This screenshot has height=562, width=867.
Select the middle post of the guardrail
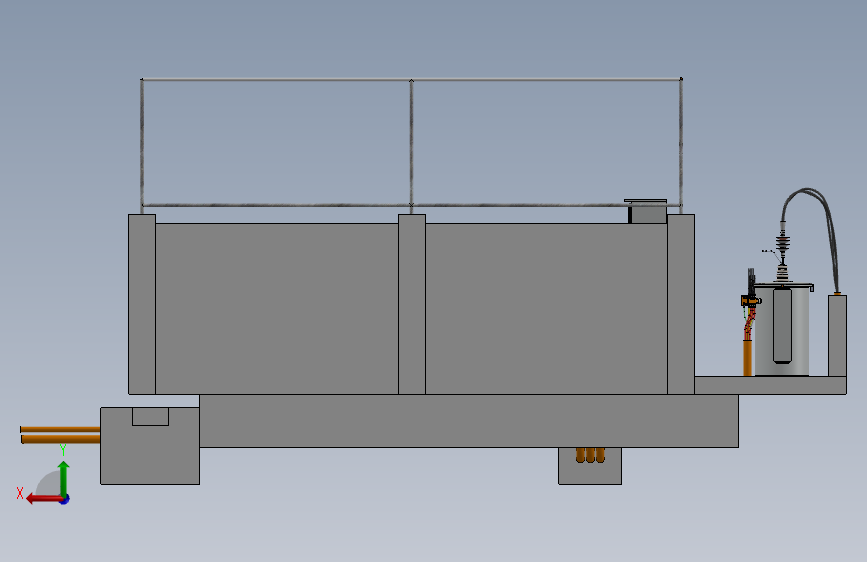(411, 147)
